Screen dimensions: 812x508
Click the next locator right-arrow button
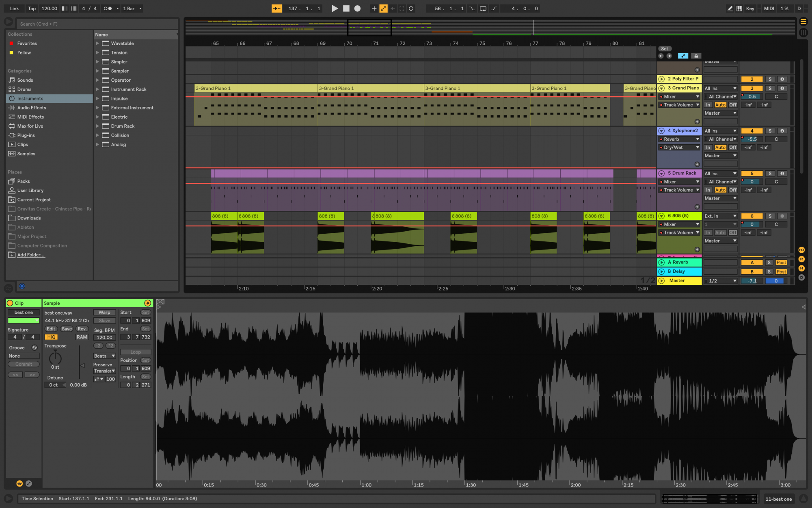point(669,56)
